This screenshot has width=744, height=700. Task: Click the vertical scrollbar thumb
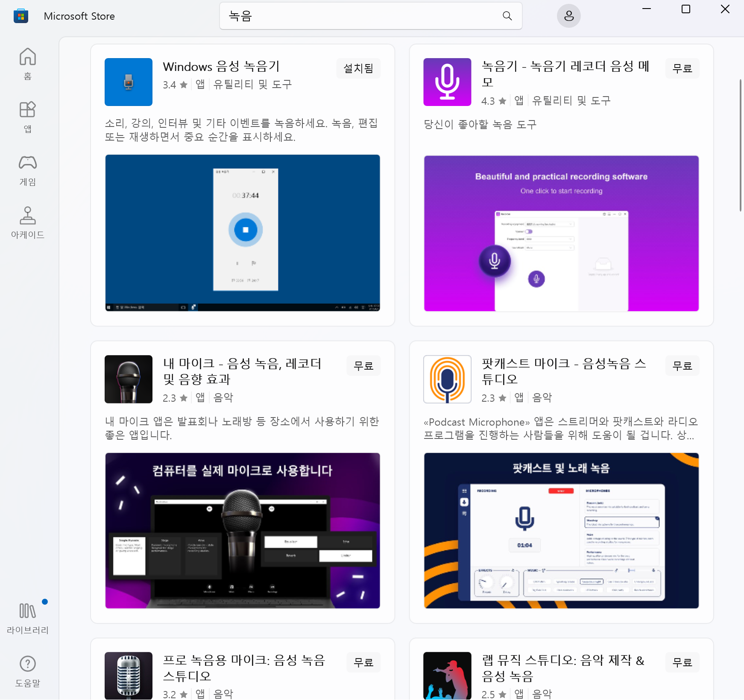[741, 145]
